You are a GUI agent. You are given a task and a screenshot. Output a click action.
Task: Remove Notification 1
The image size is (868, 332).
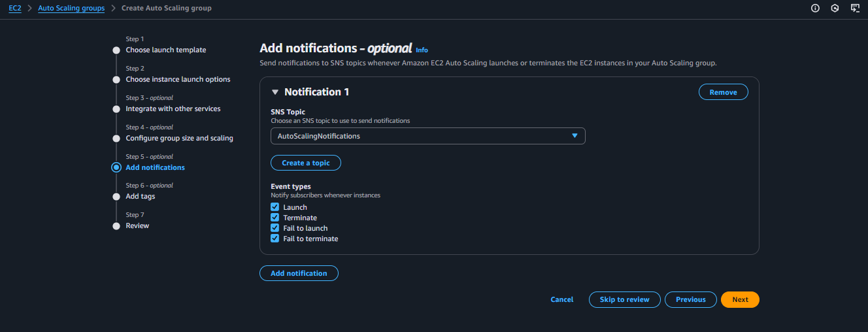point(723,92)
